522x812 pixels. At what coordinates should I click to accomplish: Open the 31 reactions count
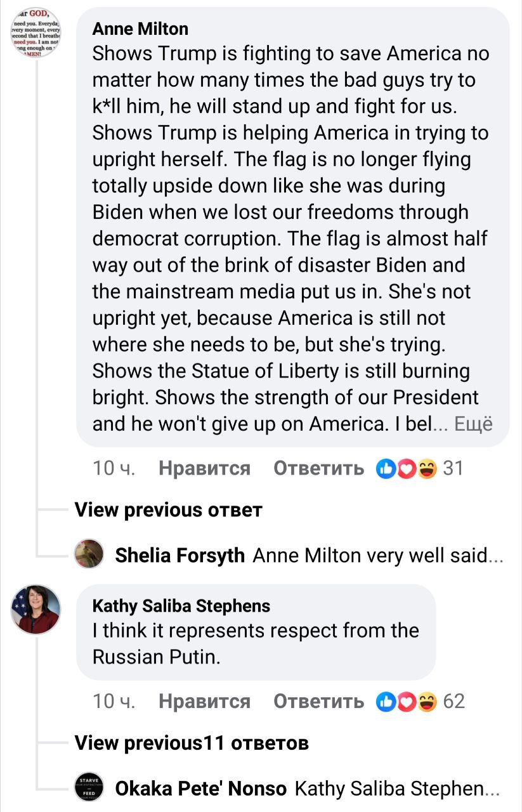tap(453, 469)
